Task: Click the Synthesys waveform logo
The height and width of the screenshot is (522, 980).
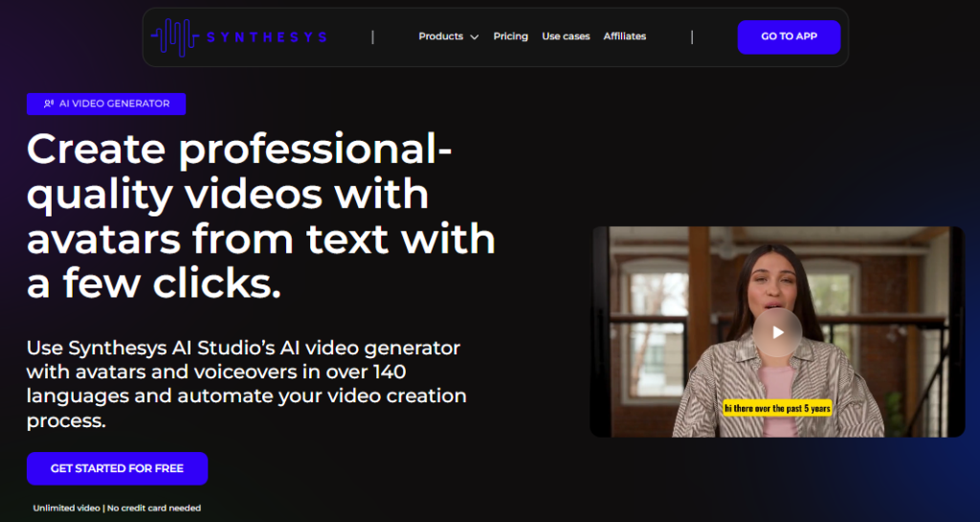Action: 175,37
